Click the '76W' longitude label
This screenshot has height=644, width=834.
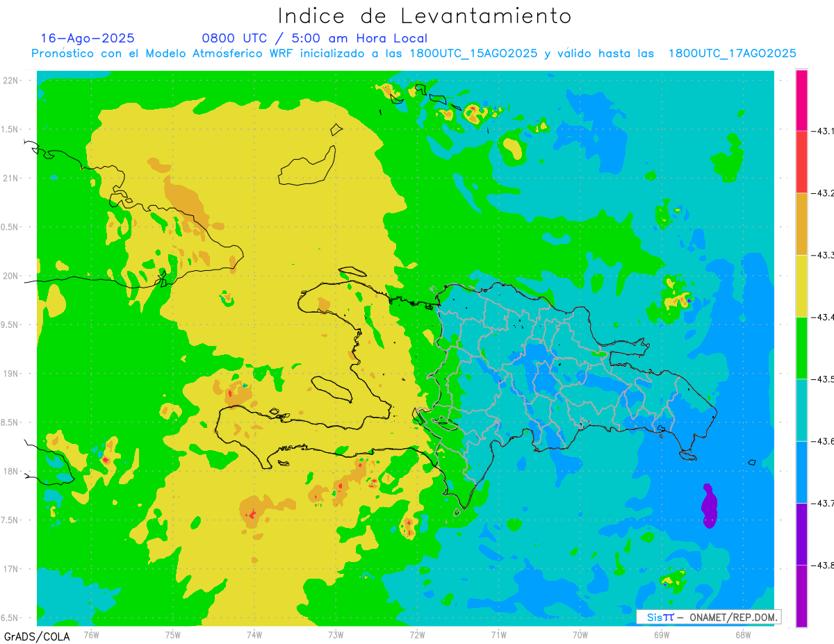[x=91, y=634]
